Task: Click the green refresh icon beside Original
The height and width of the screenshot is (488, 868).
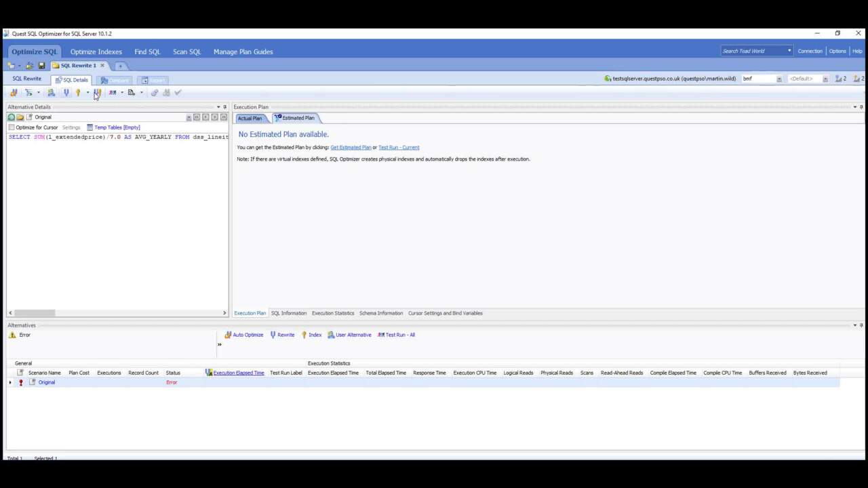Action: point(11,117)
